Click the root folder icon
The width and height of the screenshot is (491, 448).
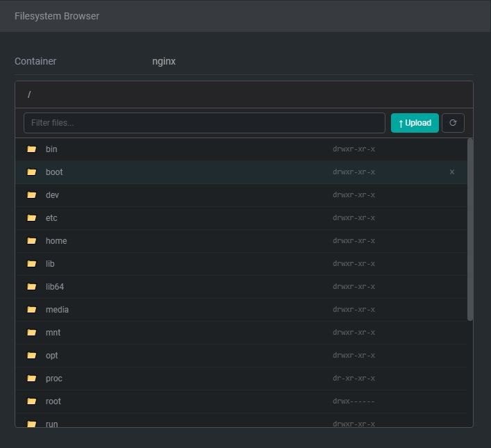coord(32,401)
